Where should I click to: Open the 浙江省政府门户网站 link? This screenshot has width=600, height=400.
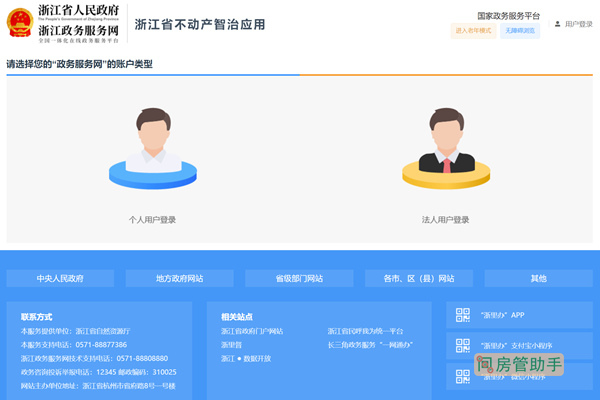[252, 331]
